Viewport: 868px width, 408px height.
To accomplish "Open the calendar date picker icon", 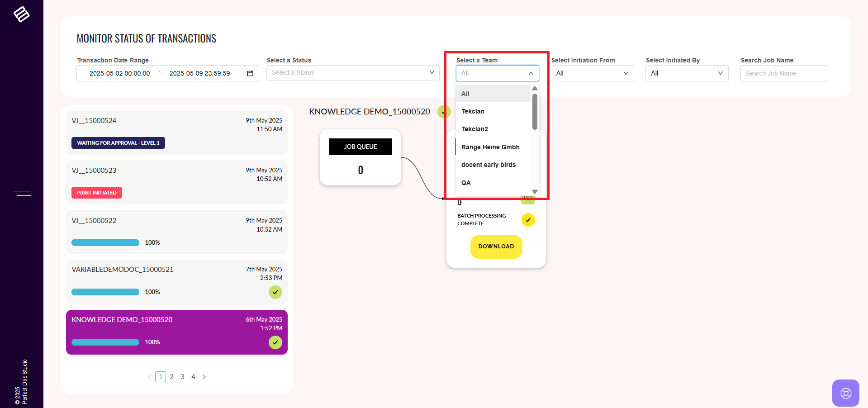I will coord(250,73).
